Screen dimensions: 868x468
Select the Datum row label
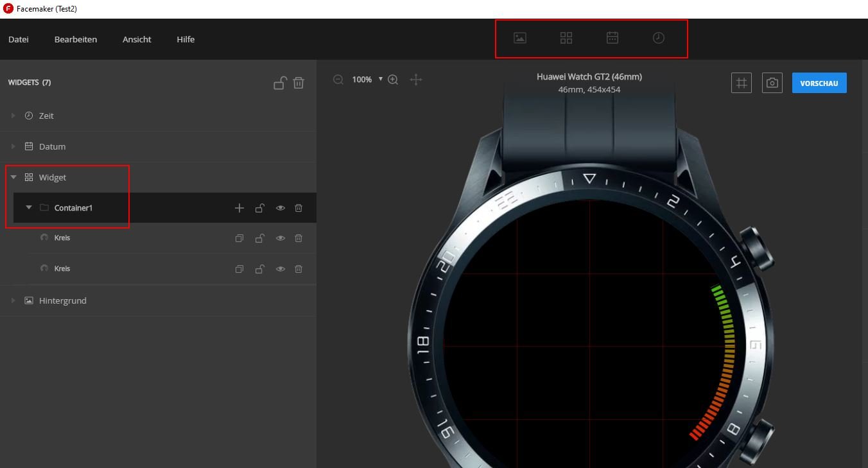point(52,146)
